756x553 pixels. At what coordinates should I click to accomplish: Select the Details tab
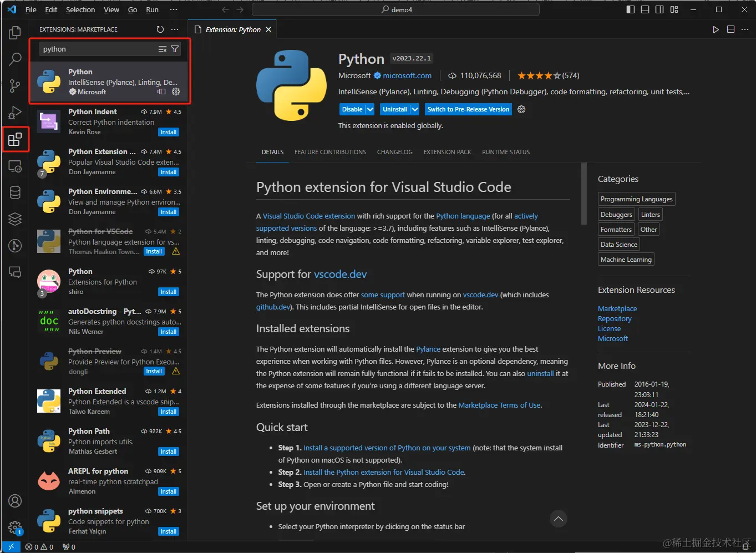[x=272, y=152]
